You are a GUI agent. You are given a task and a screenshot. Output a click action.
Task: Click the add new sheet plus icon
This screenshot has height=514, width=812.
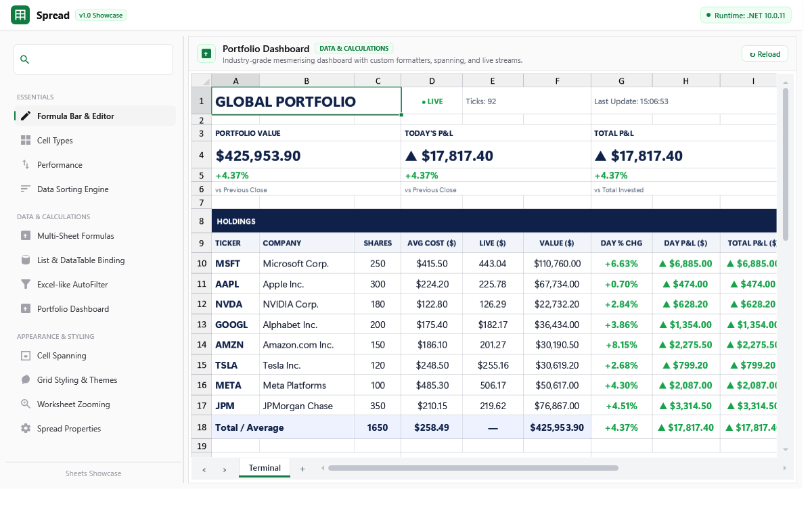pos(302,469)
